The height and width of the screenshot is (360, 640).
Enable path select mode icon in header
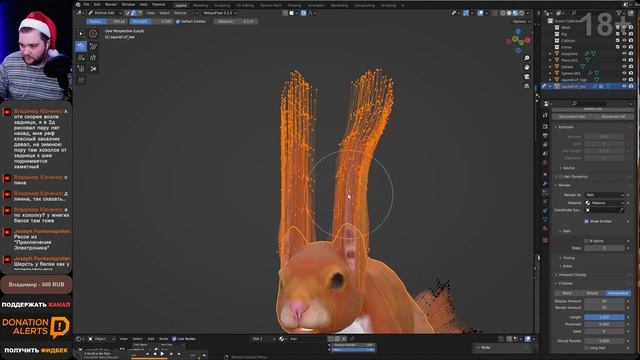click(127, 13)
